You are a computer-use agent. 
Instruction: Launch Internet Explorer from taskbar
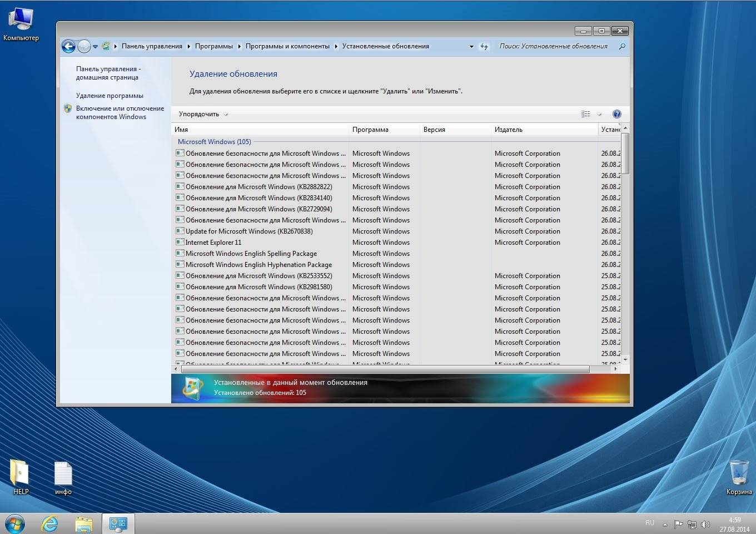pos(50,523)
